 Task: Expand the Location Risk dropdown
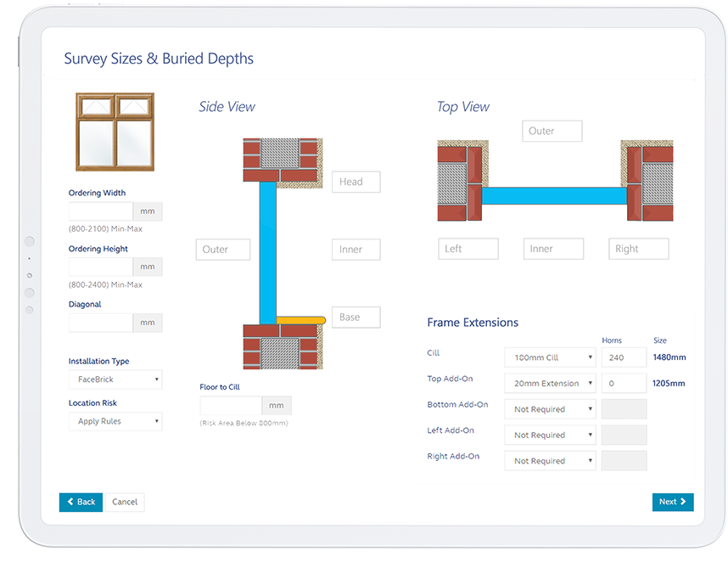click(x=115, y=421)
